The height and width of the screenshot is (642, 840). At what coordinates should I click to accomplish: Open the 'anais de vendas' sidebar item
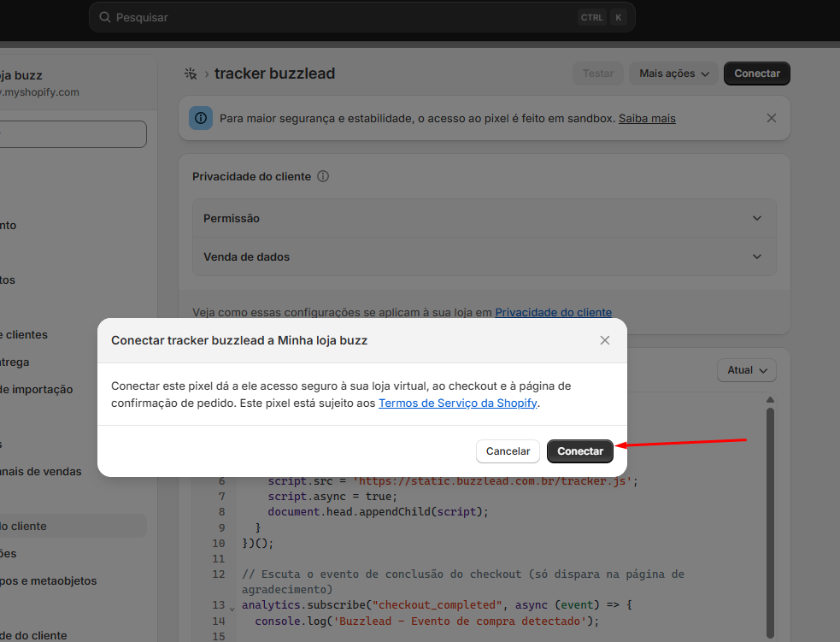coord(41,472)
